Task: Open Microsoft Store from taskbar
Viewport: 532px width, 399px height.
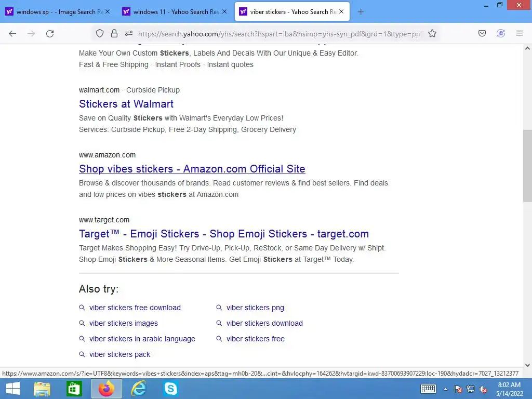Action: 74,389
